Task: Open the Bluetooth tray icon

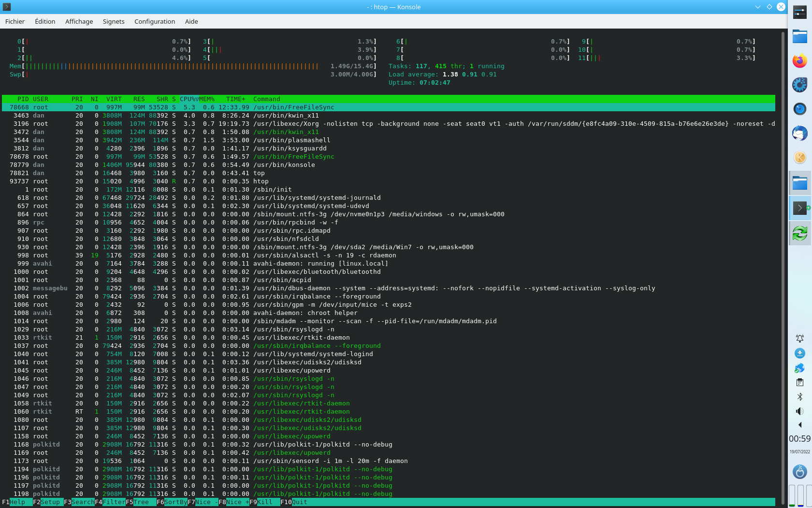Action: point(800,397)
